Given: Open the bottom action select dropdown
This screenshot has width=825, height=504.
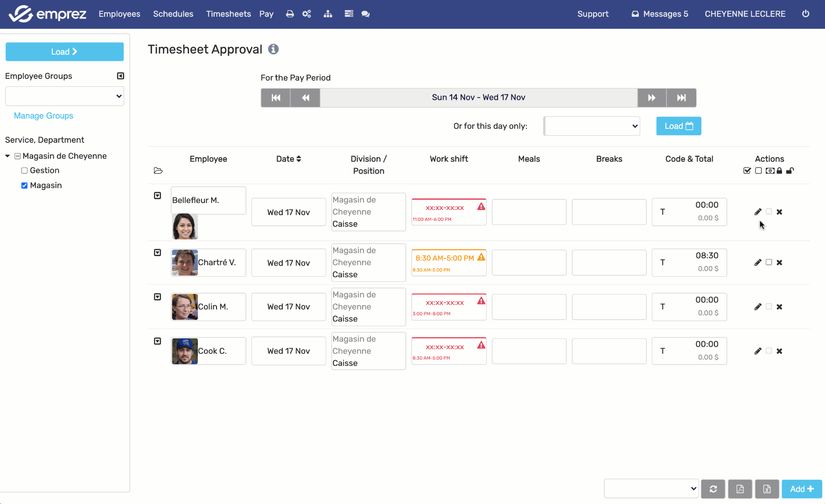Looking at the screenshot, I should pos(651,489).
